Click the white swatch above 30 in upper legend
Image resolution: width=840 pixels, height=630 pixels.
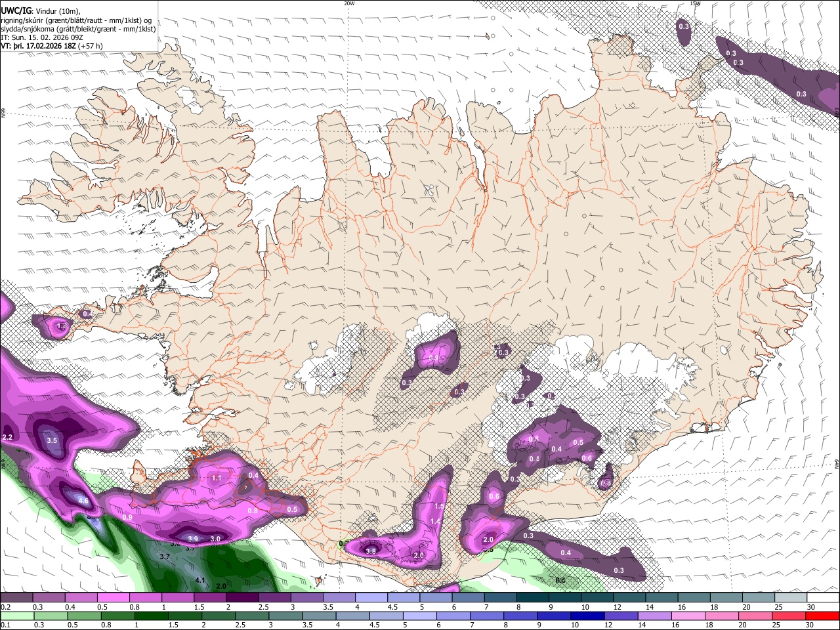823,598
